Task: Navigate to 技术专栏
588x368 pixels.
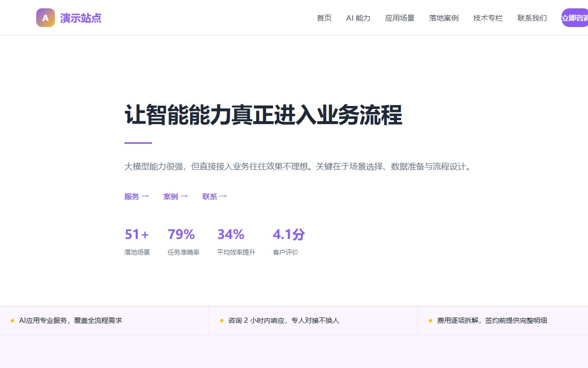Action: (488, 18)
